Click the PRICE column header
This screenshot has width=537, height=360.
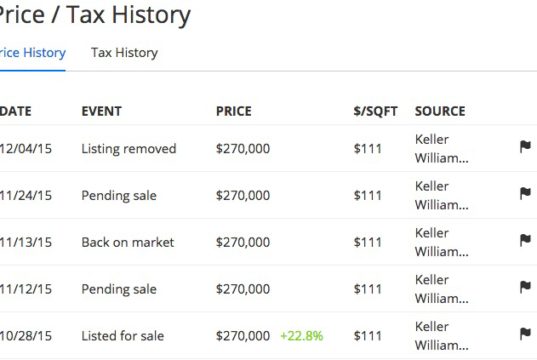(234, 111)
